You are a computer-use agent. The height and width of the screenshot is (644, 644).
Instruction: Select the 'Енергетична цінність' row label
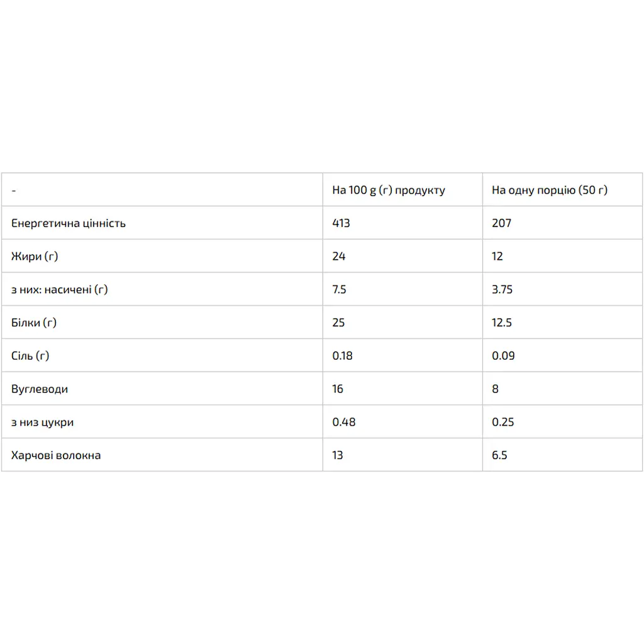pos(68,223)
